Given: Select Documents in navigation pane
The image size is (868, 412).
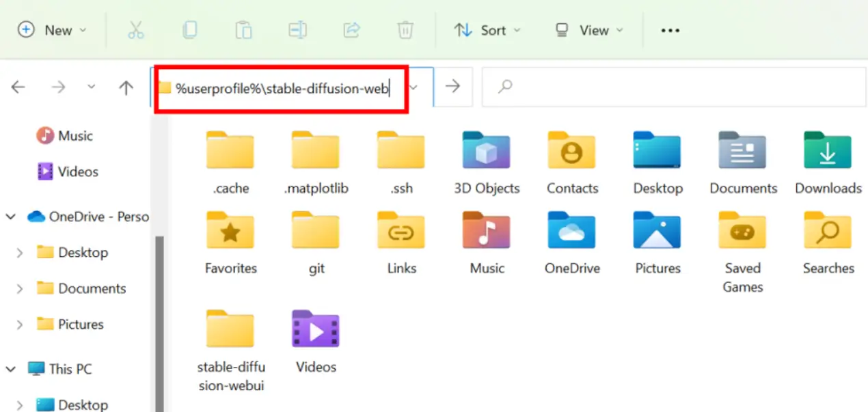Looking at the screenshot, I should click(x=81, y=288).
